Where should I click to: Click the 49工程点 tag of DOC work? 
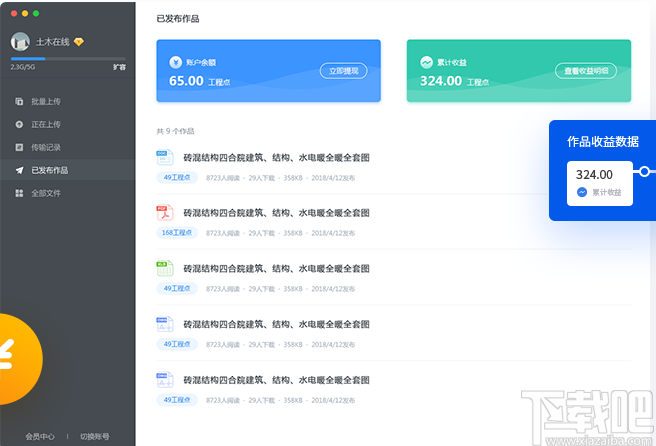click(x=177, y=177)
